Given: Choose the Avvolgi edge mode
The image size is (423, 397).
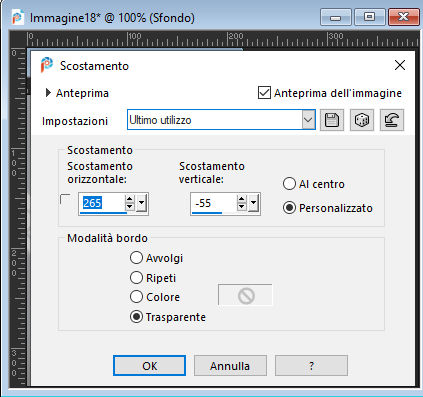Looking at the screenshot, I should [x=136, y=258].
